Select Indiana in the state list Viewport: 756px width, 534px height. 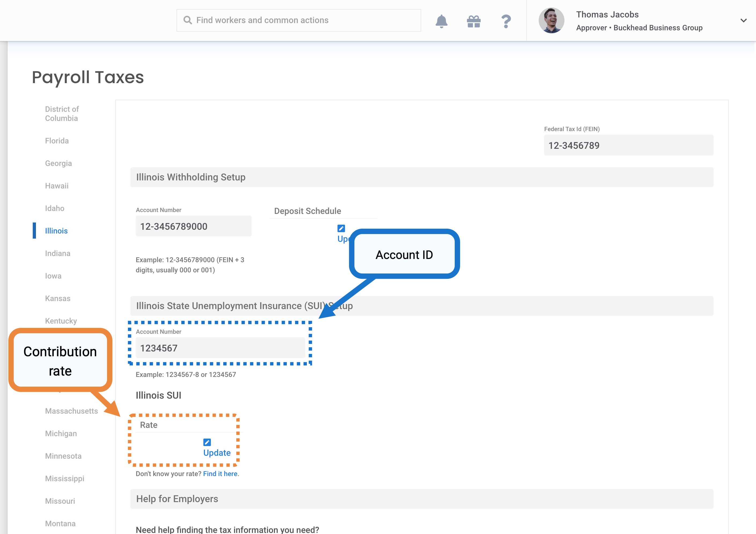58,253
